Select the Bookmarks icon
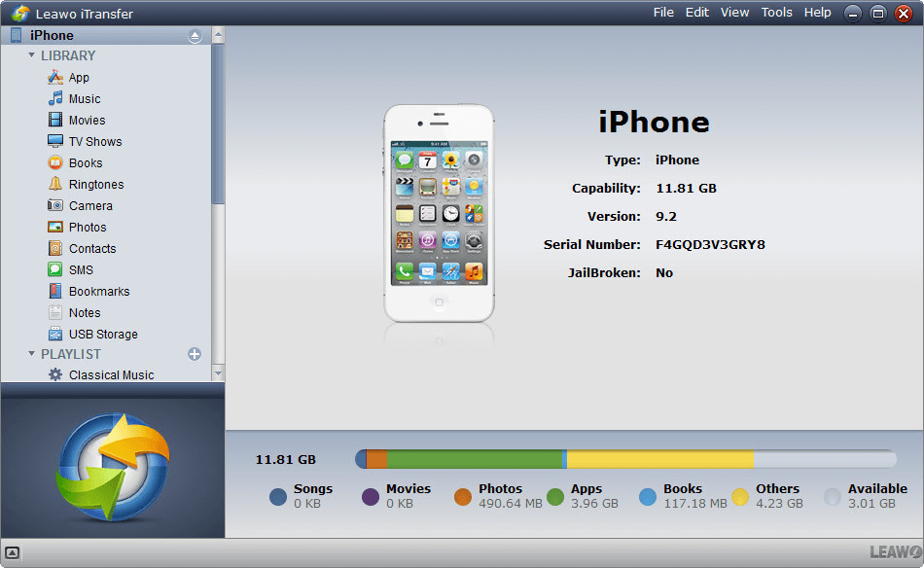 (55, 291)
